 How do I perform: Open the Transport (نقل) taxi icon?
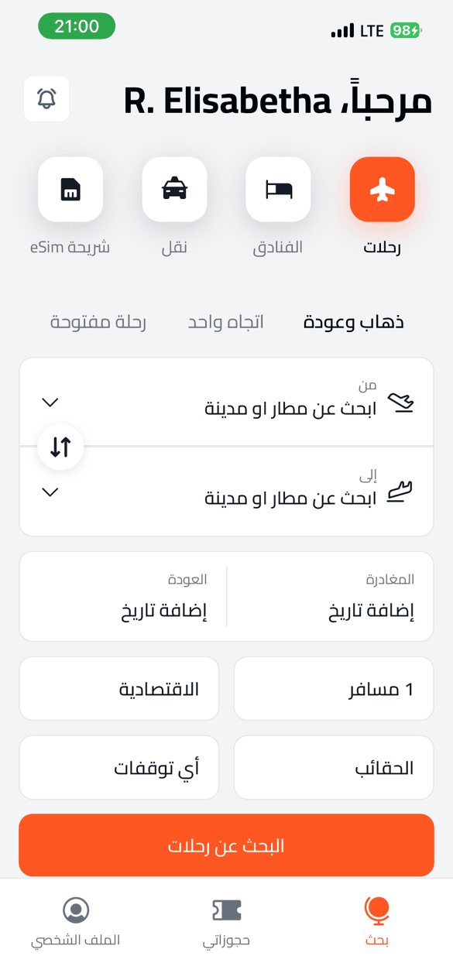coord(174,189)
